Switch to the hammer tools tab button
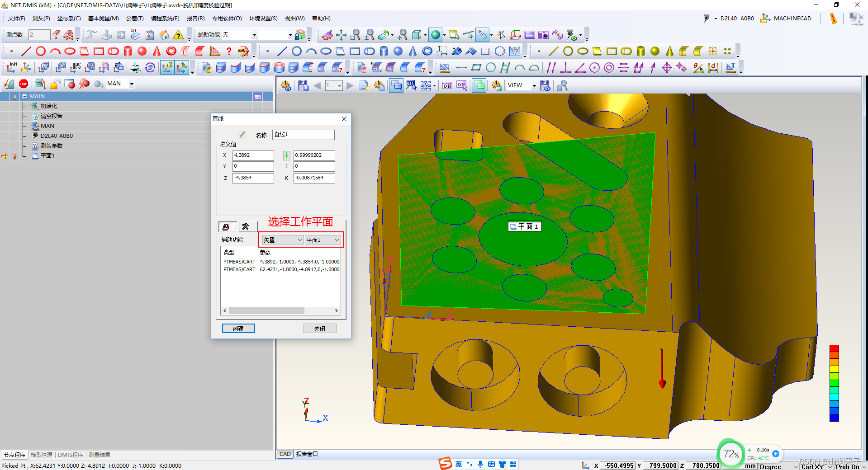Screen dimensions: 868x470 [246, 227]
